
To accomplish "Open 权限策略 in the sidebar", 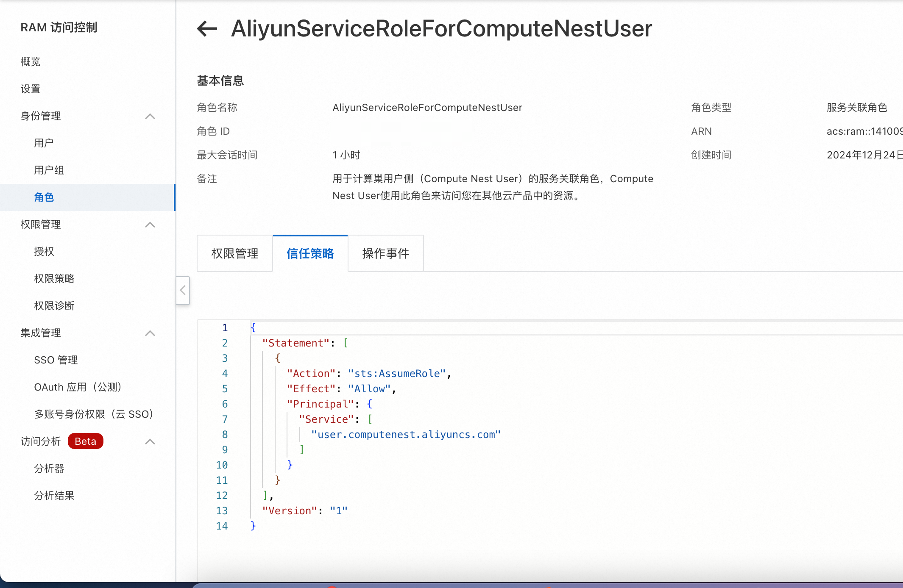I will pyautogui.click(x=54, y=279).
